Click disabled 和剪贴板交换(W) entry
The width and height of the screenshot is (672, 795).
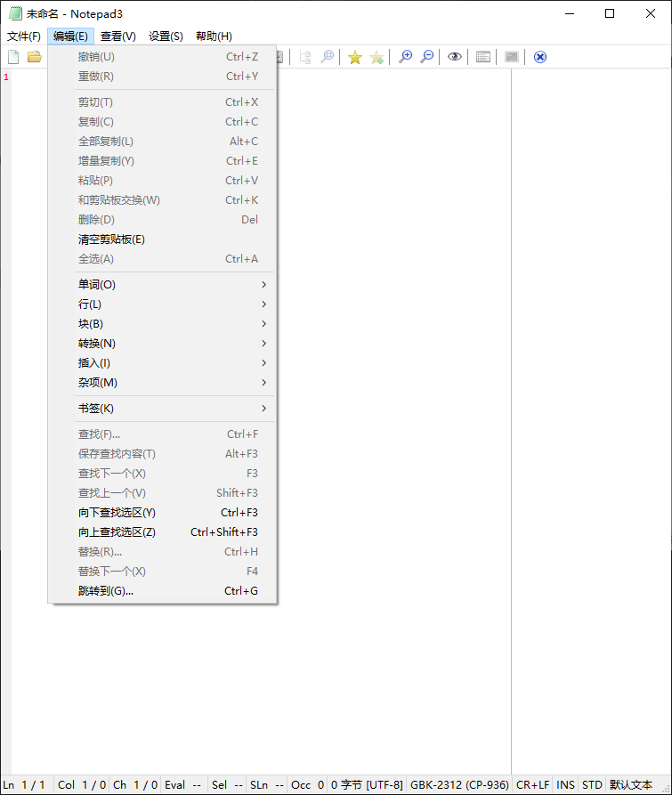tap(162, 200)
